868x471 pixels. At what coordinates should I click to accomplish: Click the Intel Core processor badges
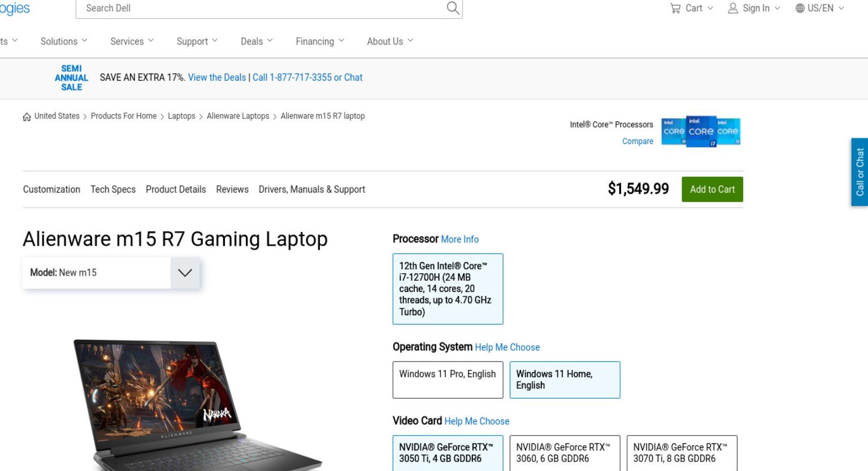tap(701, 132)
